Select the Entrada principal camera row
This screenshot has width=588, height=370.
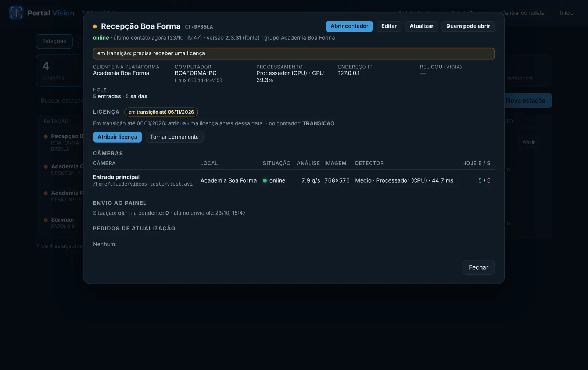coord(294,180)
